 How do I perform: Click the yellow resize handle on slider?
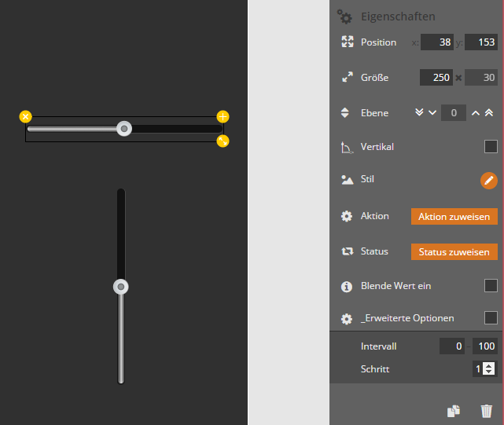click(223, 141)
